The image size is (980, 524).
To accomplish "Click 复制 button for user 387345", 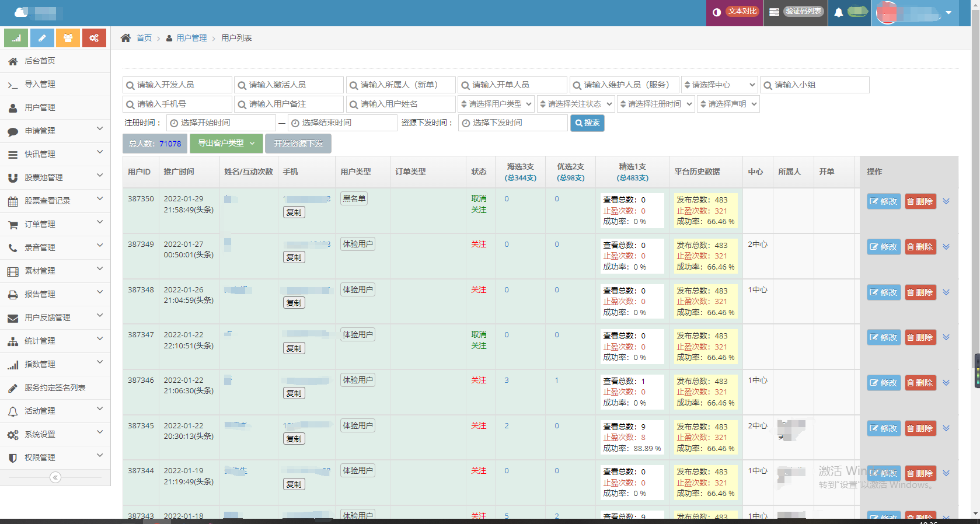I will 294,439.
